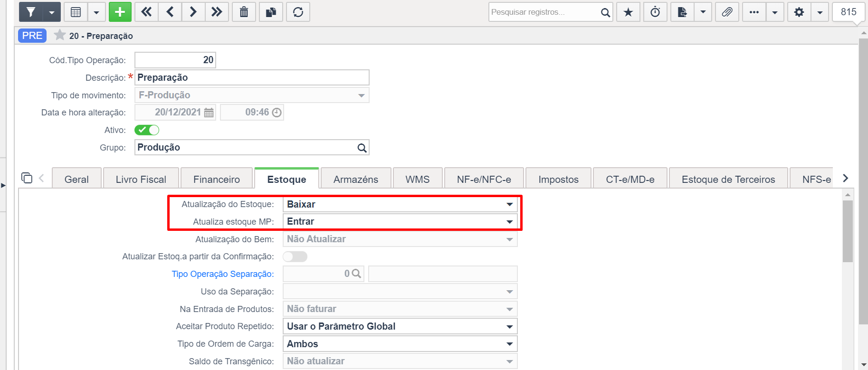Image resolution: width=868 pixels, height=370 pixels.
Task: Open the NF-e/NFC-e tab
Action: (x=484, y=180)
